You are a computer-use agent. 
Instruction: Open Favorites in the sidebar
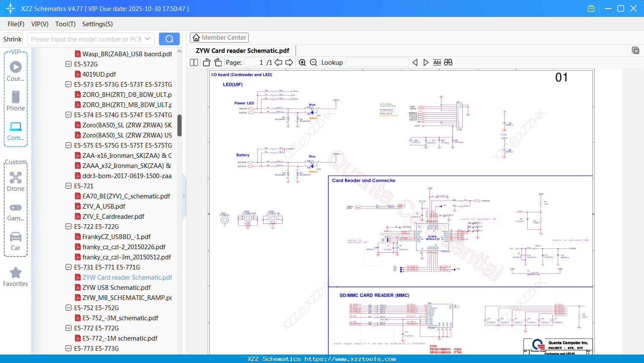point(16,277)
